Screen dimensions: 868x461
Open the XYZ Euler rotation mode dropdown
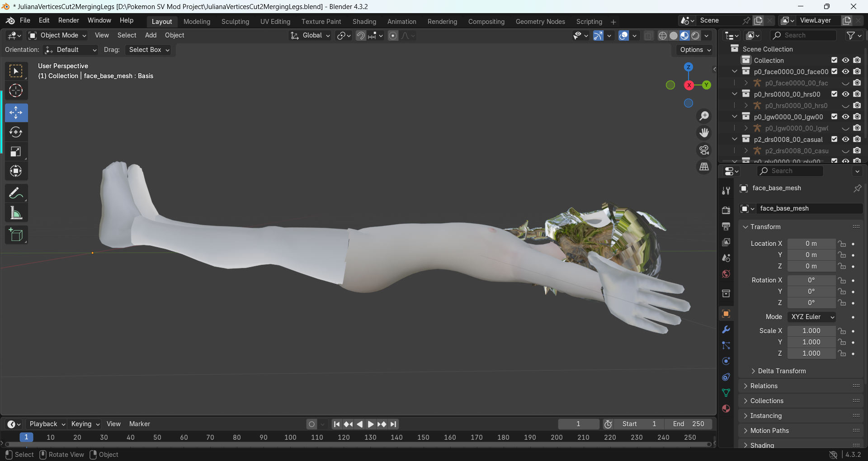pos(811,317)
